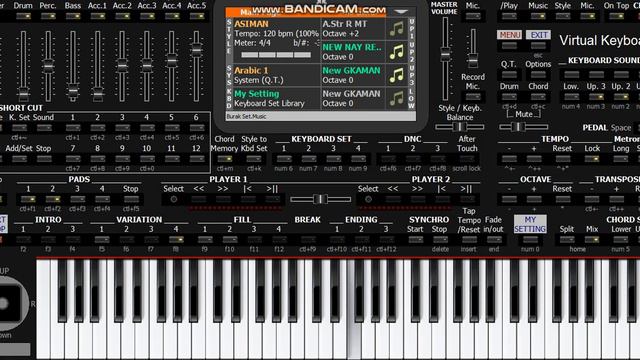Click the music note icon in the LOW row
Viewport: 640px width, 360px height.
click(396, 99)
